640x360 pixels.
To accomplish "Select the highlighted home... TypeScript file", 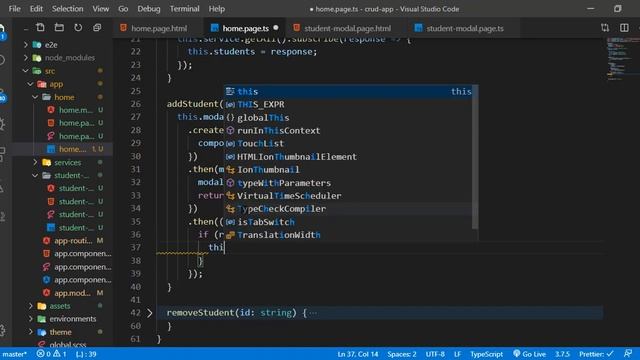I will coord(63,149).
